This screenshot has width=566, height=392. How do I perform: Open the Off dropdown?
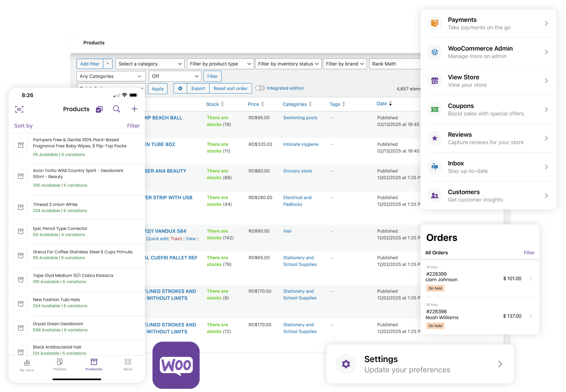175,76
